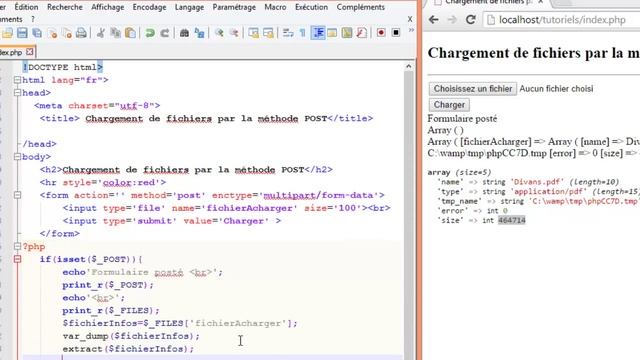Toggle show all characters pilcrow icon
640x360 pixels.
pyautogui.click(x=302, y=33)
